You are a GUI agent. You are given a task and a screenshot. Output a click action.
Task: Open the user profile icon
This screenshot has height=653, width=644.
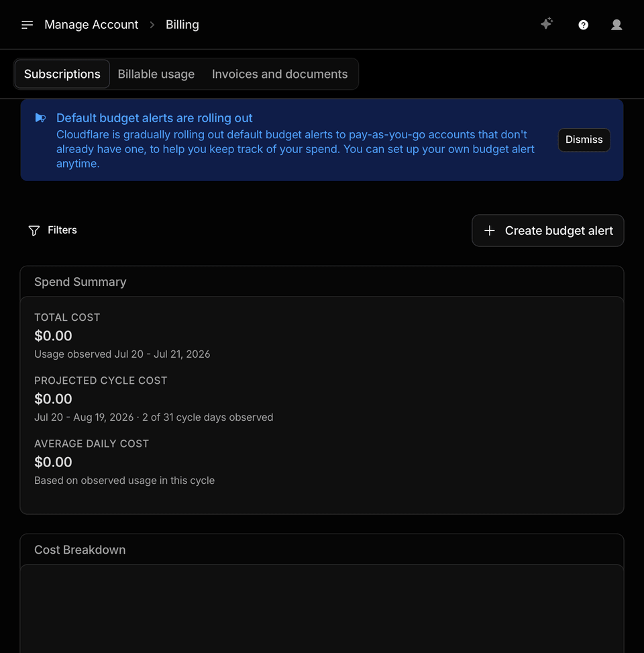pyautogui.click(x=616, y=25)
